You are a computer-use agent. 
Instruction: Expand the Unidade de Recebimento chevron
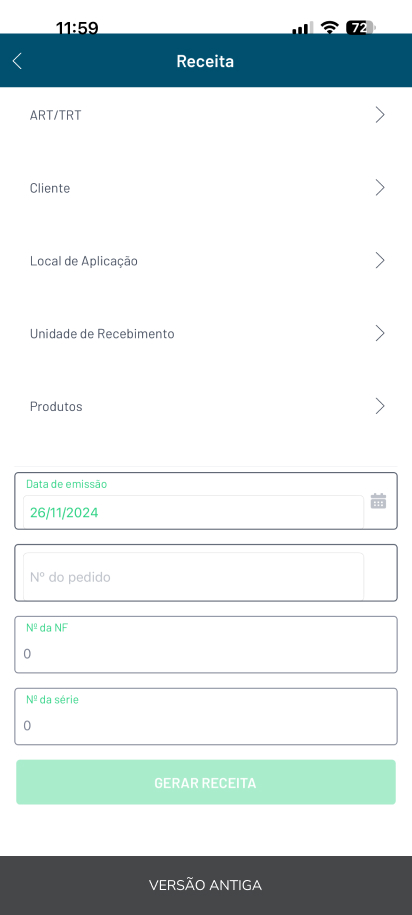click(380, 333)
